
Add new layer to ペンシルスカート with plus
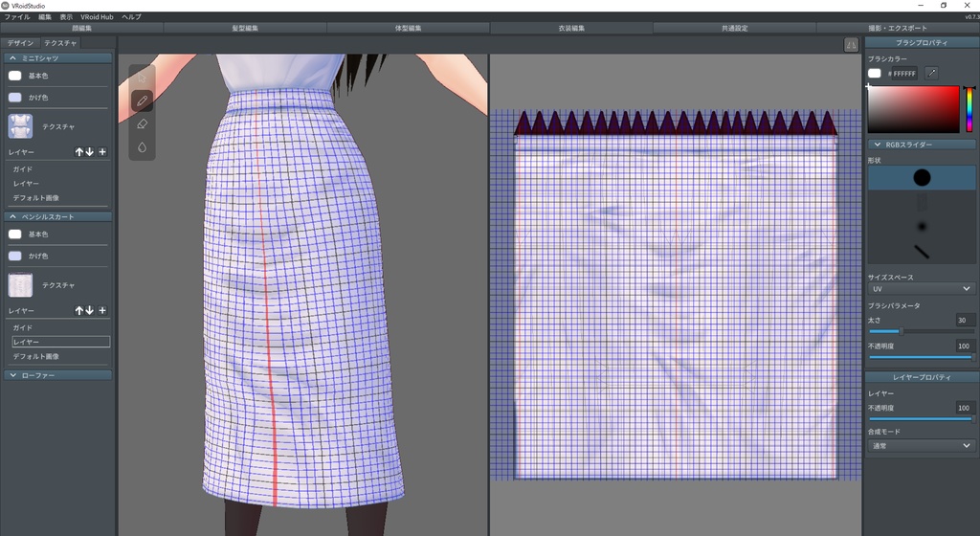pyautogui.click(x=101, y=310)
